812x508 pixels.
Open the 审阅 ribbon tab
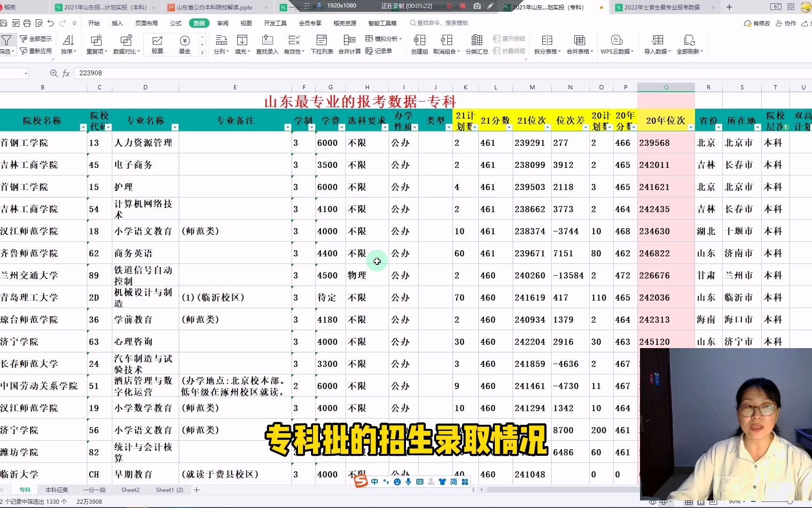click(x=223, y=23)
